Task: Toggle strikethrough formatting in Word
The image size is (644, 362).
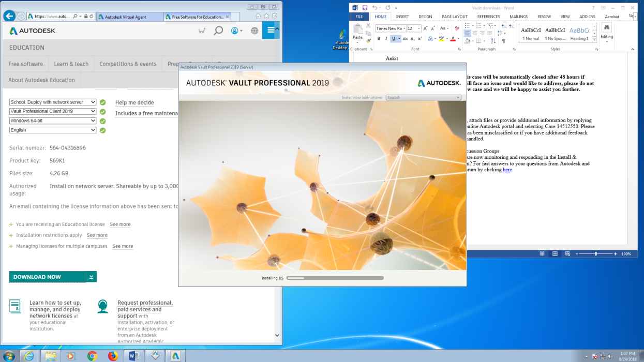Action: (405, 39)
